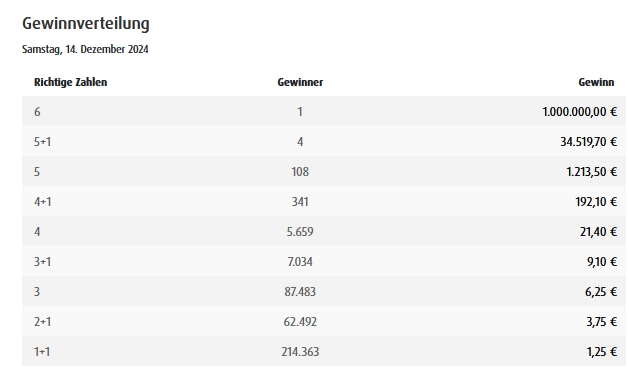Click the 2+1 row label
629x377 pixels.
click(x=43, y=322)
